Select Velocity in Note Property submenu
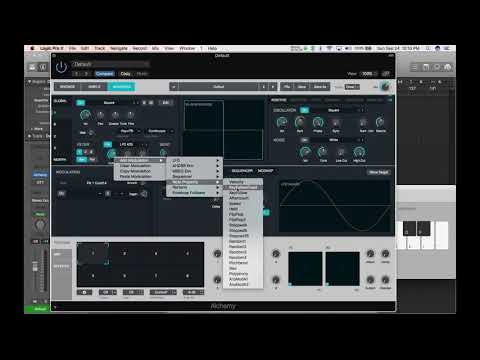 click(x=243, y=182)
